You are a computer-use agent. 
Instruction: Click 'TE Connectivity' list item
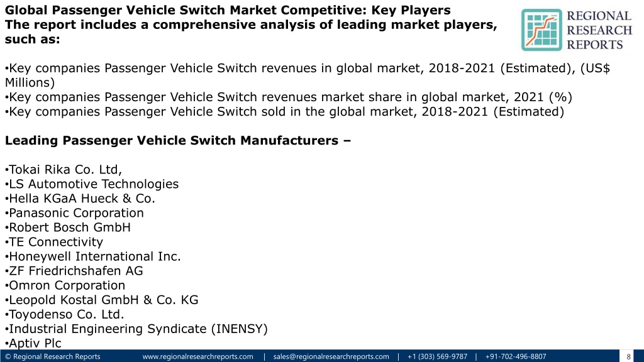(x=54, y=242)
